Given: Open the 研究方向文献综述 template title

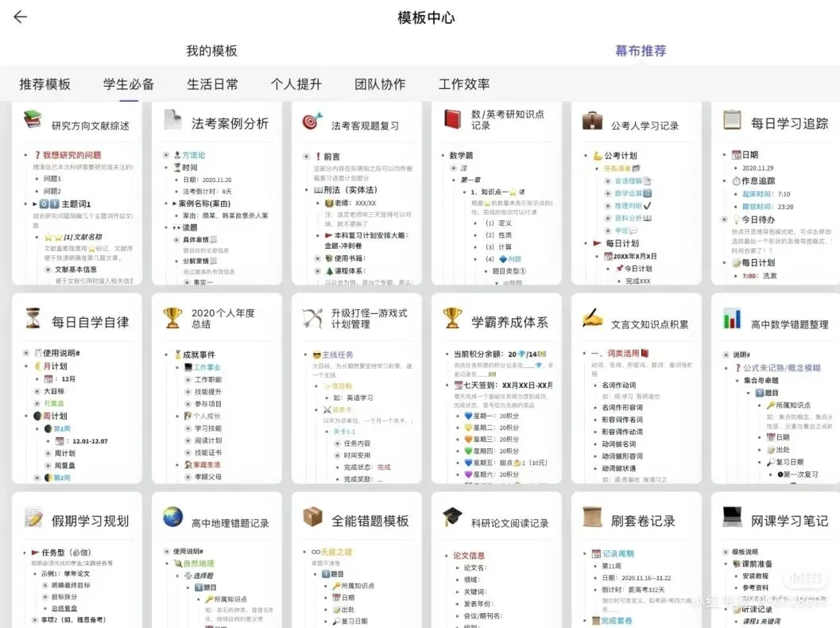Looking at the screenshot, I should (x=91, y=126).
